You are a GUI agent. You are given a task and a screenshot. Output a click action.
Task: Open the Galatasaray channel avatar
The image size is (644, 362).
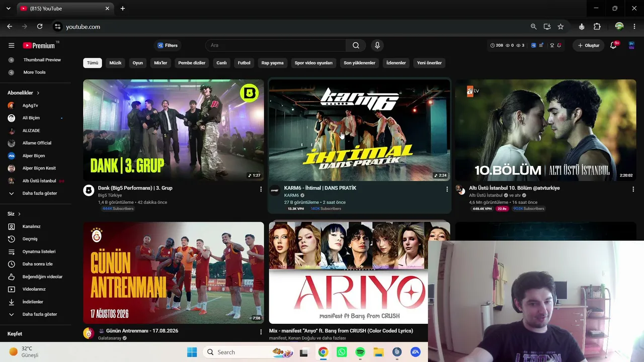coord(89,333)
